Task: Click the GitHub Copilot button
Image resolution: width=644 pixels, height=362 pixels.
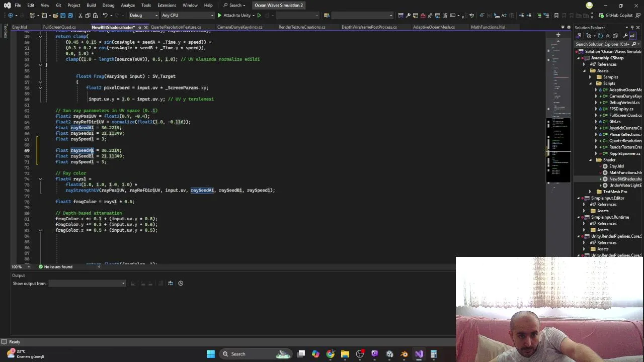Action: click(615, 16)
